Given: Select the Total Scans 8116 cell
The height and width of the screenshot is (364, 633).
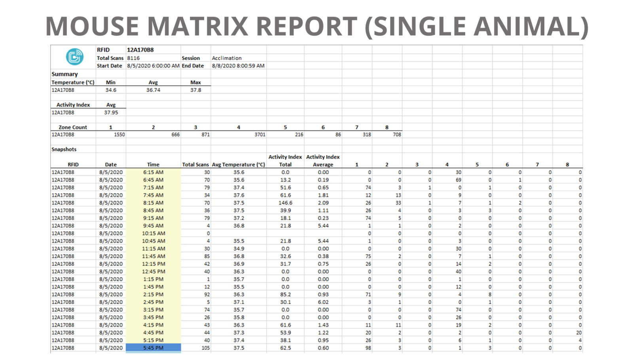Looking at the screenshot, I should [x=154, y=58].
